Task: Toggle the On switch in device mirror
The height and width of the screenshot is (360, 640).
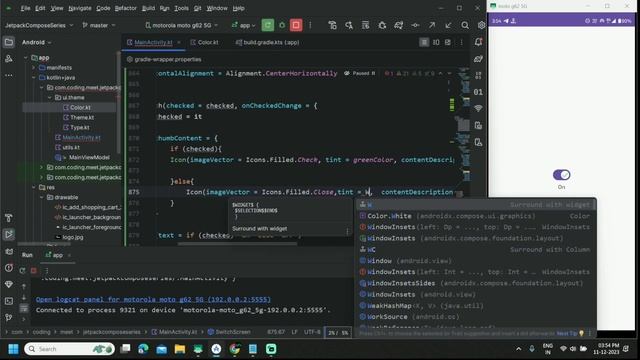Action: (562, 175)
